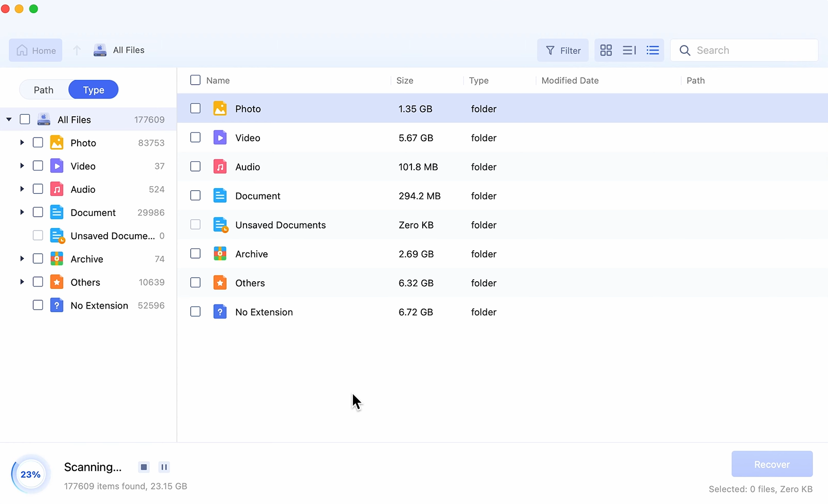Pause the scan with the pause button
828x504 pixels.
point(164,467)
